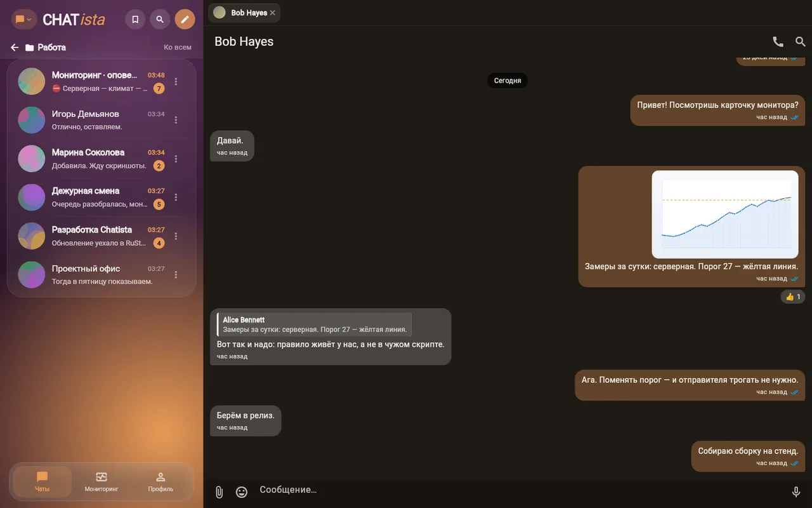812x508 pixels.
Task: Compose a new message with the pencil icon
Action: point(185,20)
